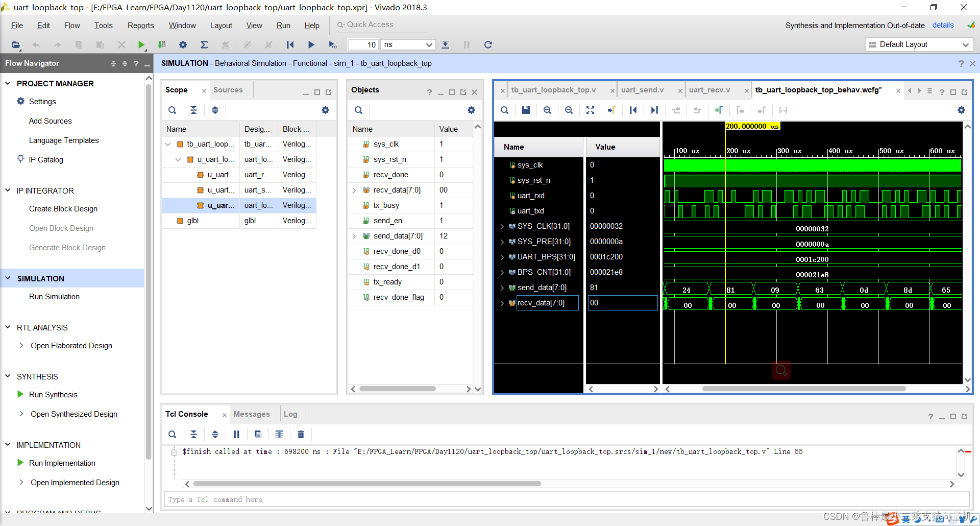The image size is (980, 526).
Task: Expand recv_data[7:0] in Objects panel
Action: coord(354,190)
